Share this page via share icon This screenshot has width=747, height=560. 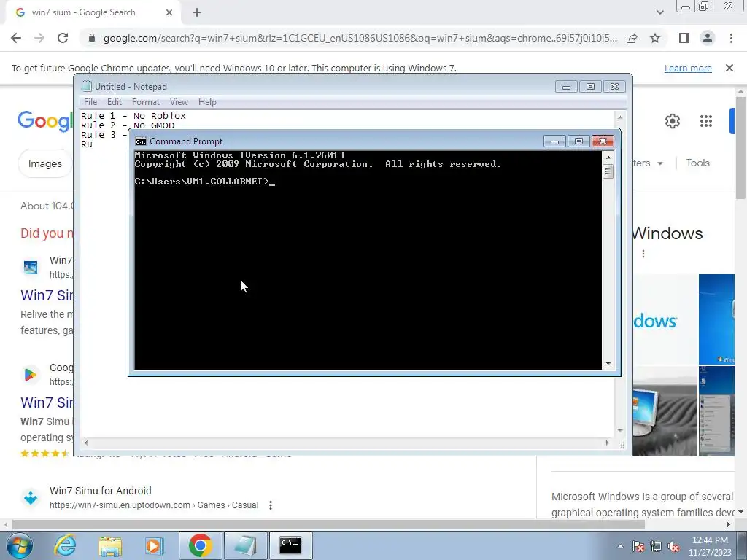[x=632, y=38]
